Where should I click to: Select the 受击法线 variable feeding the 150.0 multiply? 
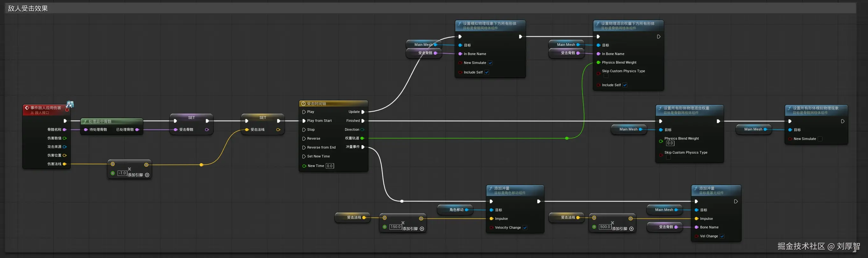click(352, 218)
